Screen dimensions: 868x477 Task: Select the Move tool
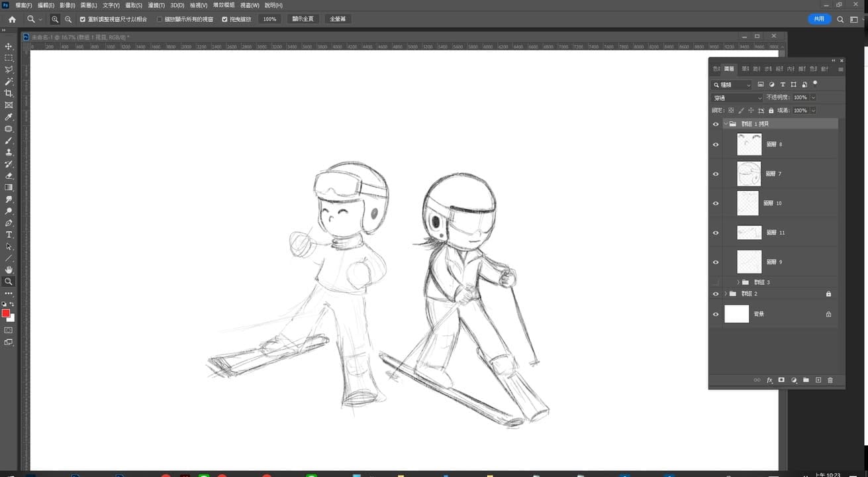[9, 46]
